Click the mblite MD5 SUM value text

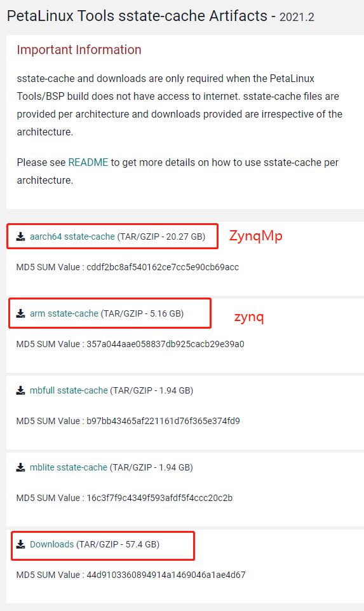tap(159, 498)
